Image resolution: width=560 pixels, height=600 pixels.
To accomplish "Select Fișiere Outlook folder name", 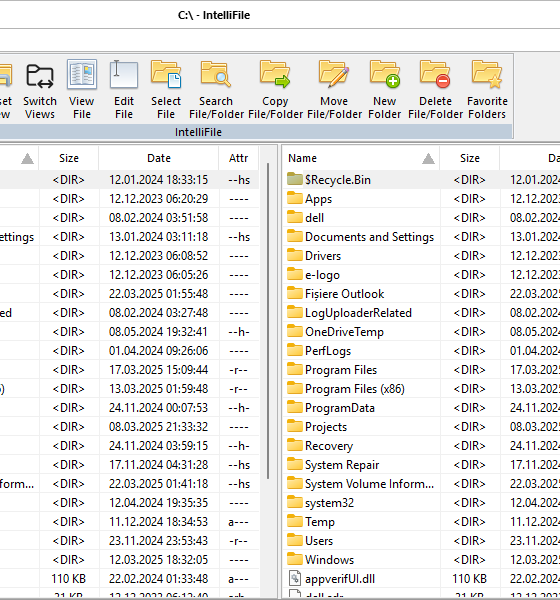I will click(344, 294).
